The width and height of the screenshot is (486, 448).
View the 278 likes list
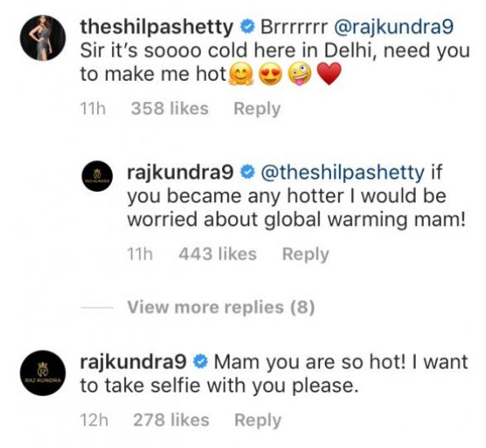171,420
